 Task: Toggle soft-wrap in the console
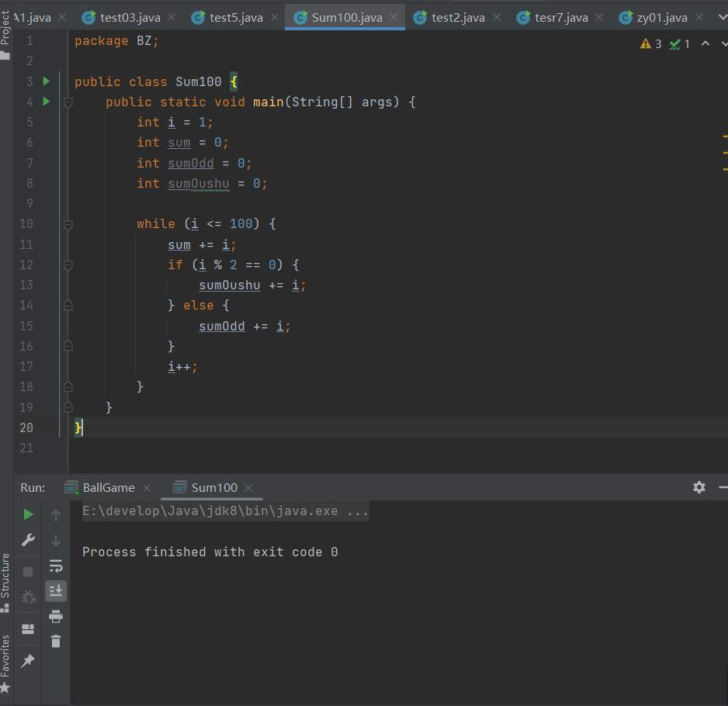(x=56, y=566)
